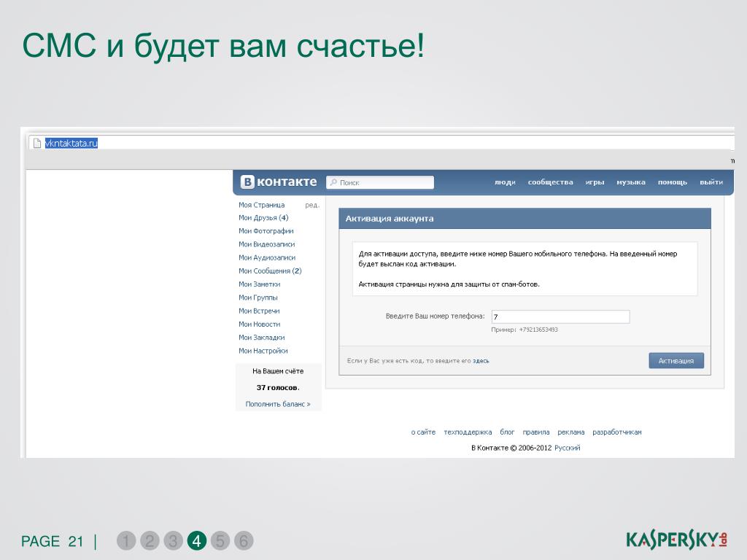Focus the Поиск search field
Viewport: 747px width, 560px height.
click(379, 182)
